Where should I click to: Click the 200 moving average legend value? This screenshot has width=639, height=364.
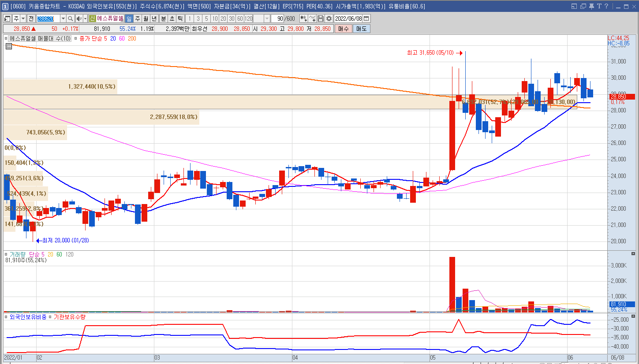click(132, 38)
